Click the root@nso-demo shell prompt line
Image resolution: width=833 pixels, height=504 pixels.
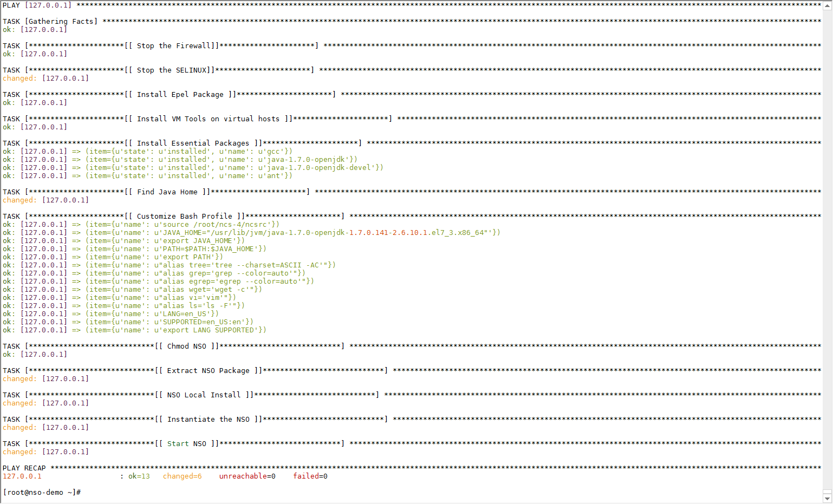(42, 492)
